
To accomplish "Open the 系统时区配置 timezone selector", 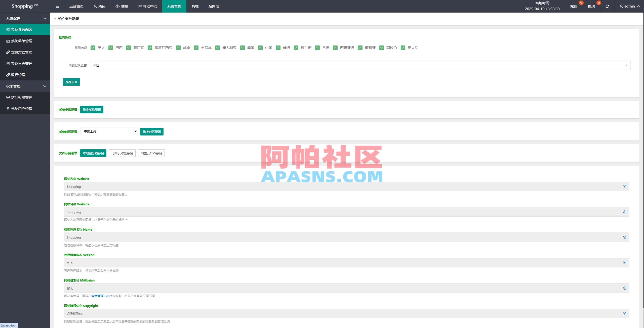I will pos(109,131).
